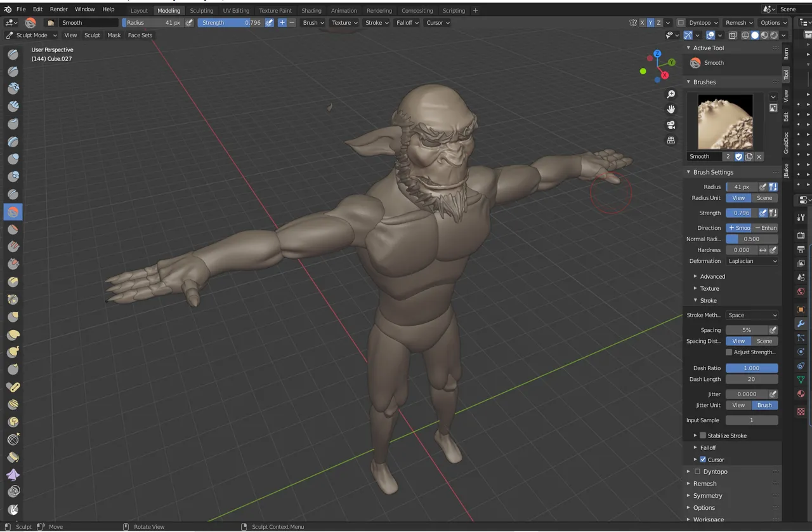Set Jitter Unit to View

pos(738,405)
